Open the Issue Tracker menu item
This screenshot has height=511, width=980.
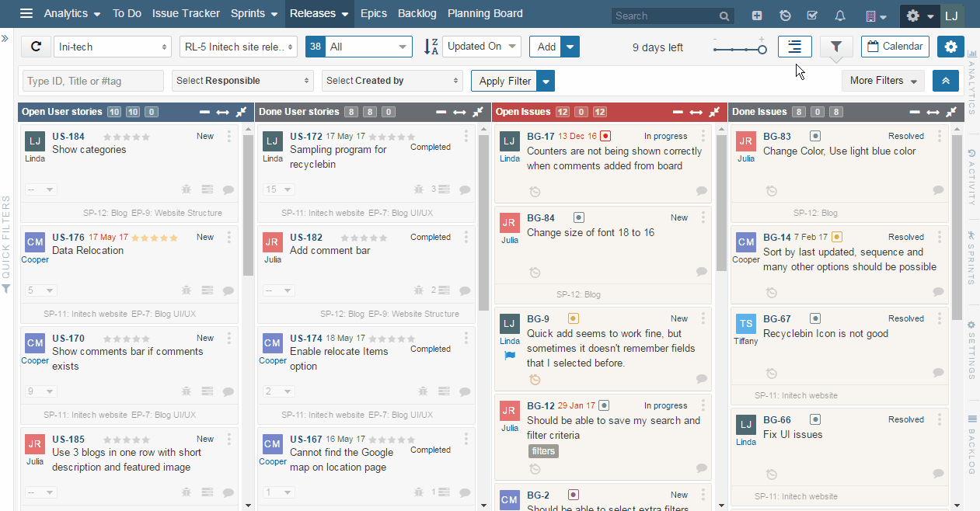pos(186,14)
